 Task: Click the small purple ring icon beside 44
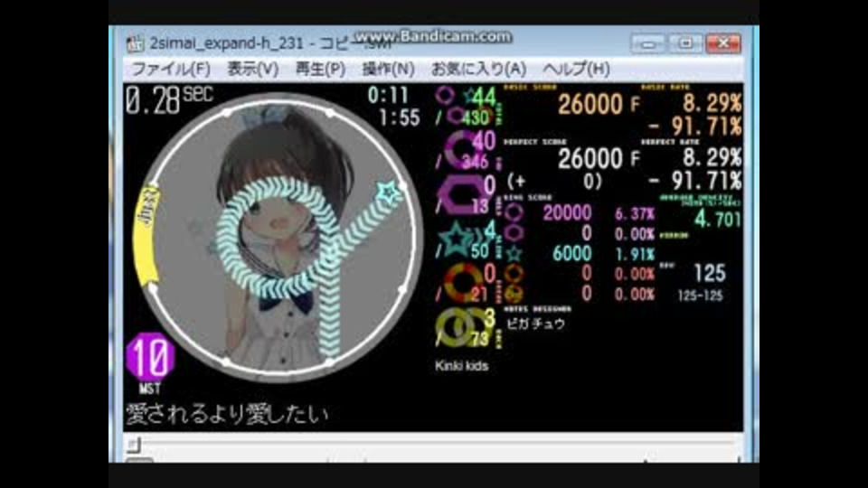[x=444, y=95]
